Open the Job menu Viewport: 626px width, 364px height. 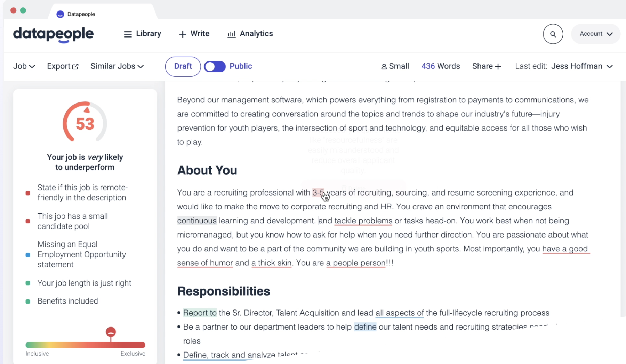coord(24,66)
